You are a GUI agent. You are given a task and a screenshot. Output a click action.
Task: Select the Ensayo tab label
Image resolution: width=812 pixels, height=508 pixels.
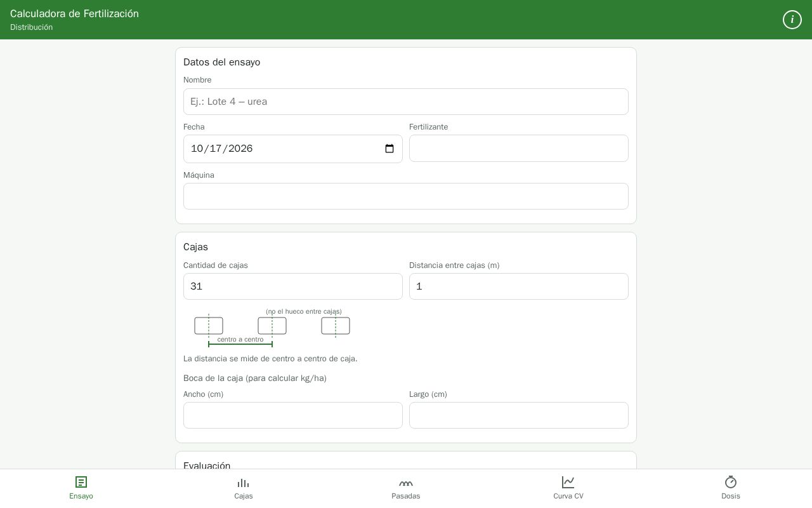pyautogui.click(x=81, y=496)
